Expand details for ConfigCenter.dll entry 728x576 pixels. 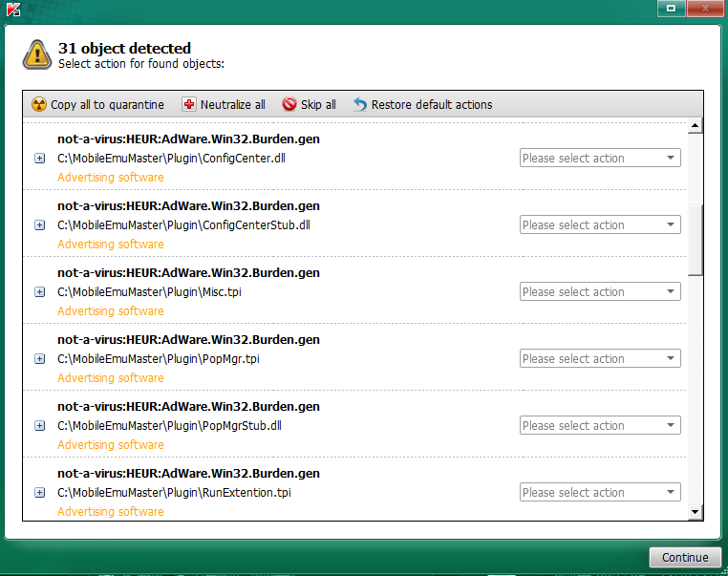(x=40, y=159)
